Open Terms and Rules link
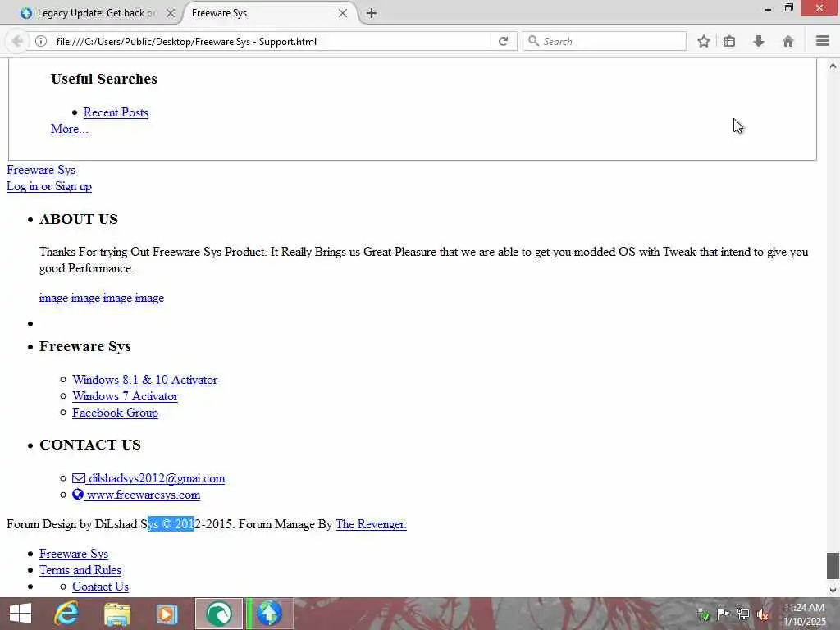 [80, 571]
